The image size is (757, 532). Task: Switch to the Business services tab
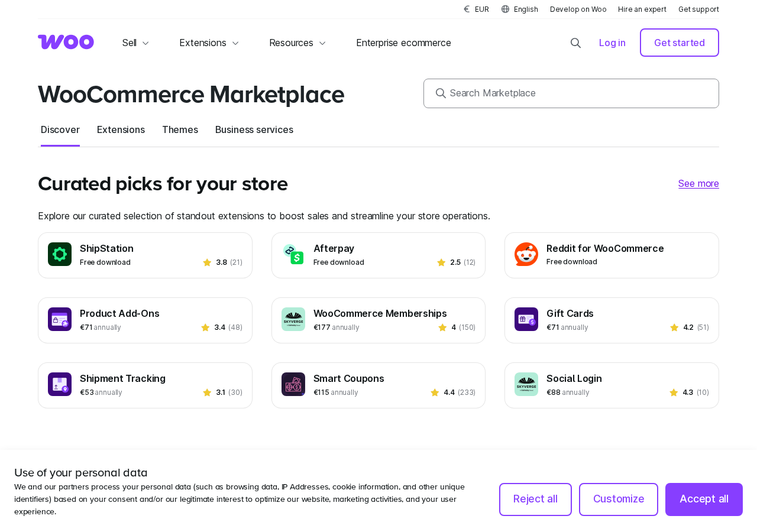(254, 129)
